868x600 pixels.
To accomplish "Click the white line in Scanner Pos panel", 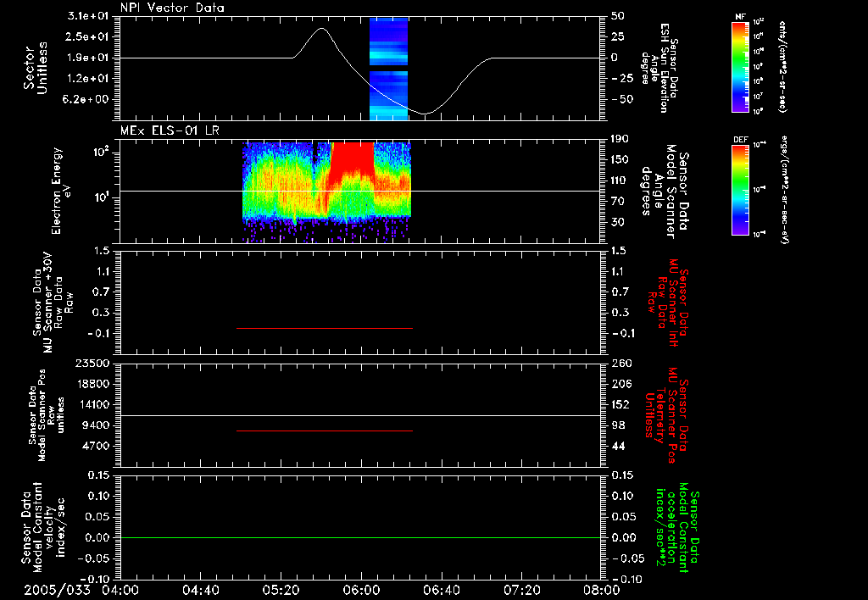I will 360,415.
